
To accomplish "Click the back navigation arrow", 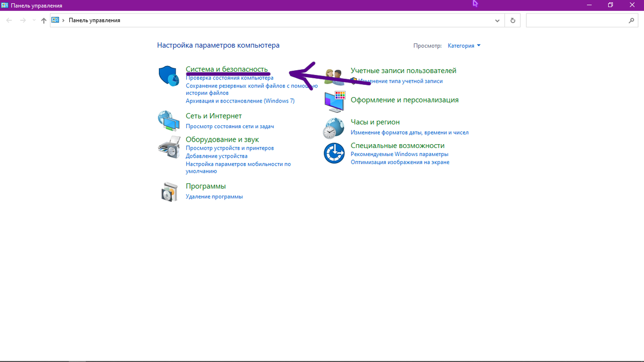I will (x=9, y=20).
